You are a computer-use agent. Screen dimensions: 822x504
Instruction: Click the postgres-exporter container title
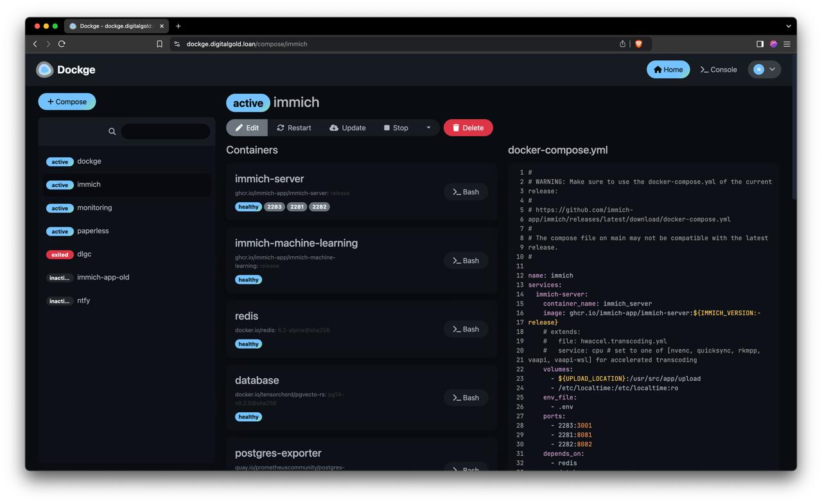[x=278, y=453]
